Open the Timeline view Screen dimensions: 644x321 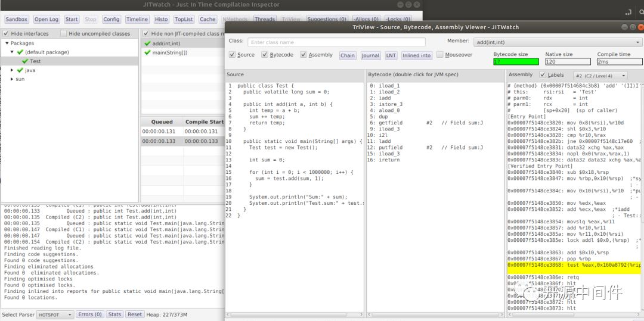(x=137, y=19)
